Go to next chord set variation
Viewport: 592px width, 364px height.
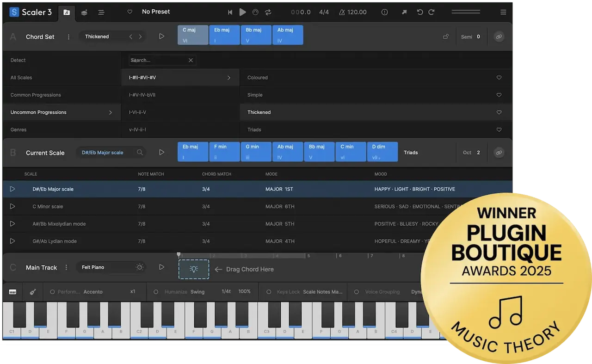(x=140, y=37)
